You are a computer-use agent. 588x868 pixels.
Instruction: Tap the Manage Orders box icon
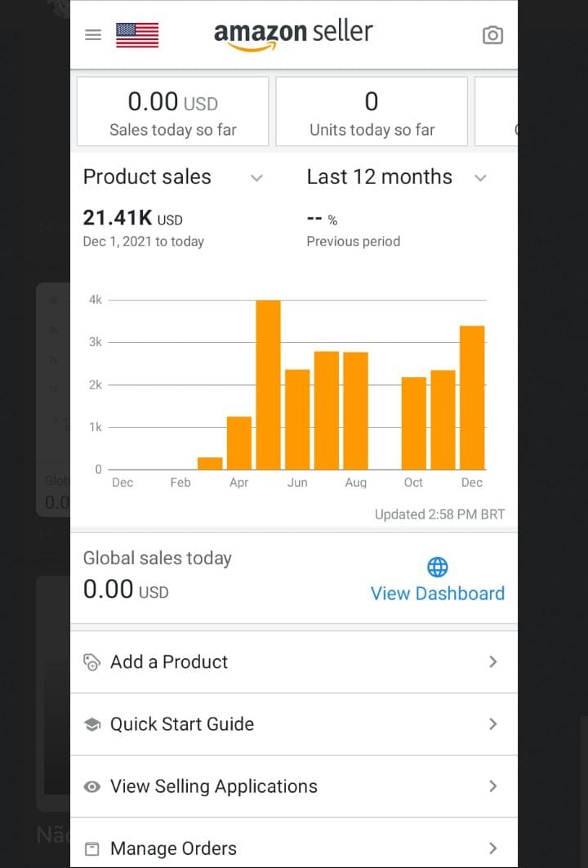point(92,849)
